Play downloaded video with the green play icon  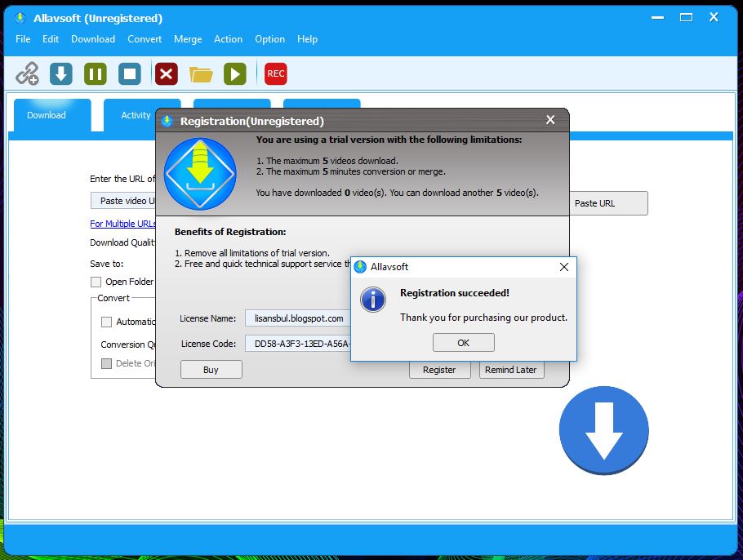coord(235,73)
